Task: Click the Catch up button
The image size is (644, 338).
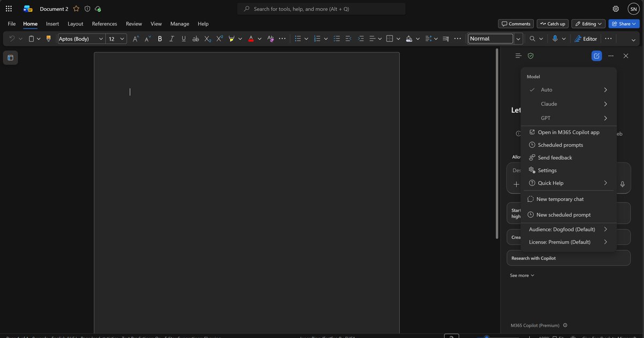Action: 552,24
